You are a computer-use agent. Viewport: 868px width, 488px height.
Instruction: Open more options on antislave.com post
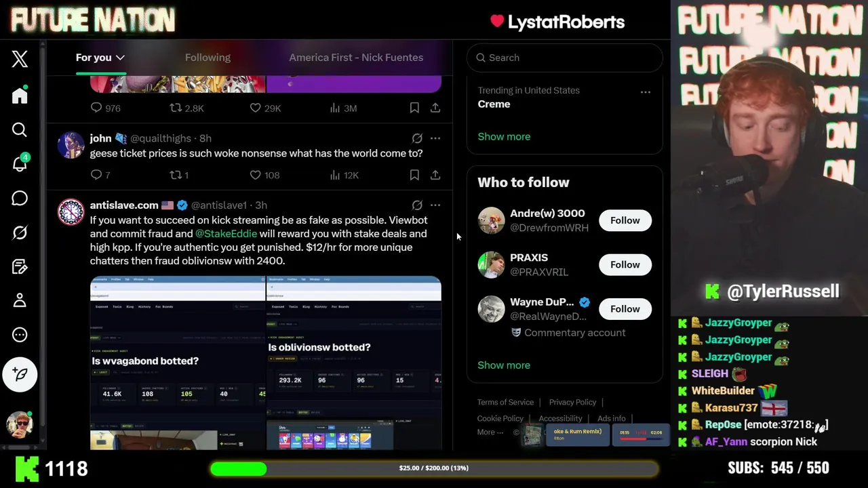click(x=435, y=205)
